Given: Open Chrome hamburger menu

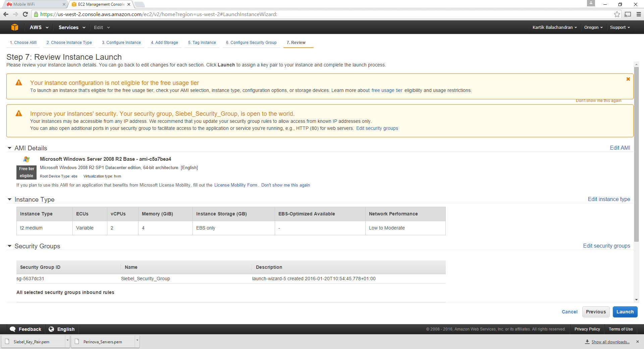Looking at the screenshot, I should [x=639, y=14].
